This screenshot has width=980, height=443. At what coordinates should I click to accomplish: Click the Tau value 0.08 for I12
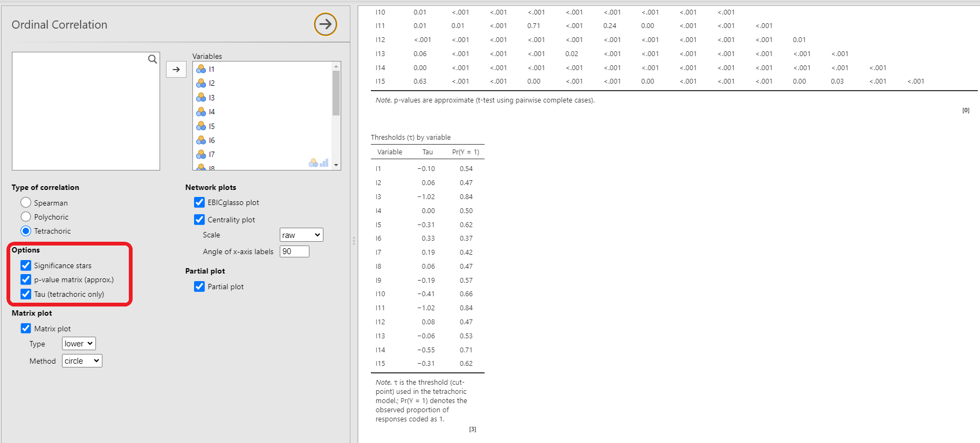(428, 322)
